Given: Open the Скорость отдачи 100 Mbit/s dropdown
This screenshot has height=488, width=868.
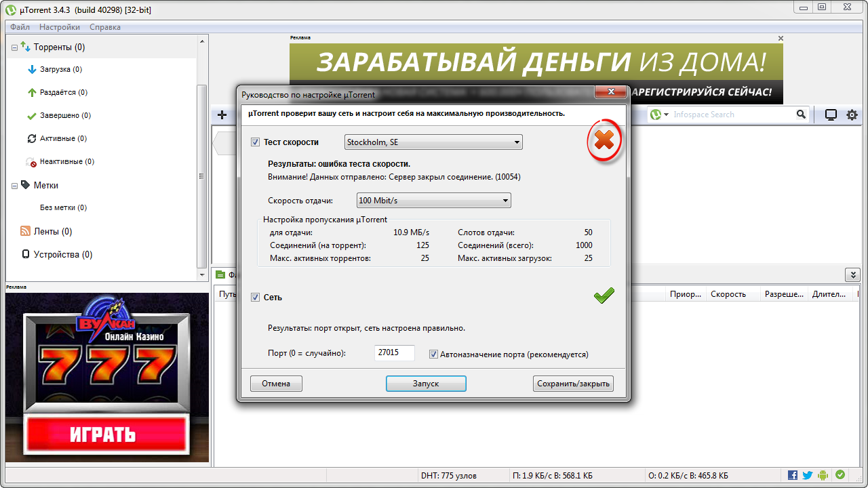Looking at the screenshot, I should tap(434, 201).
